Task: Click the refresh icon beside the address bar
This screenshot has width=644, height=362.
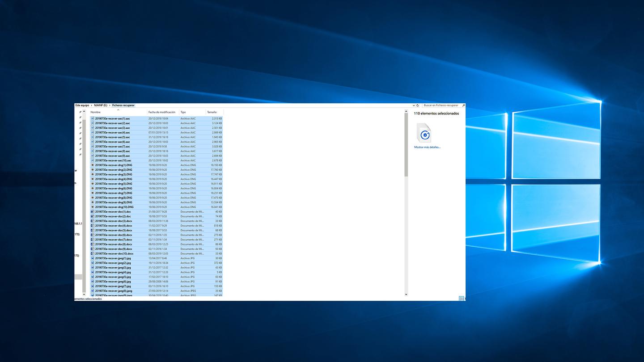Action: (418, 105)
